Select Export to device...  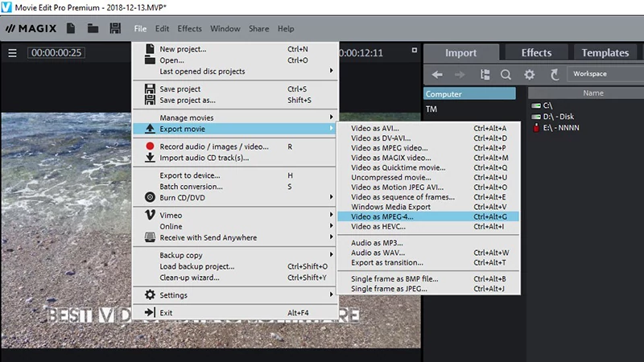pos(236,175)
